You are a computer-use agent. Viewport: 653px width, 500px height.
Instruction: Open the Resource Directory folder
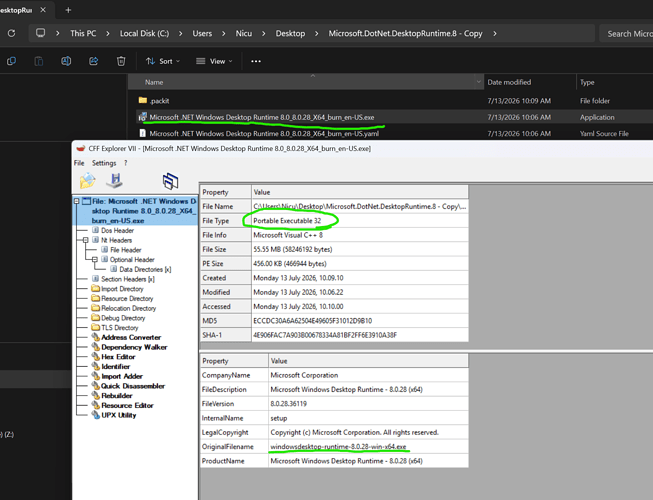point(127,299)
